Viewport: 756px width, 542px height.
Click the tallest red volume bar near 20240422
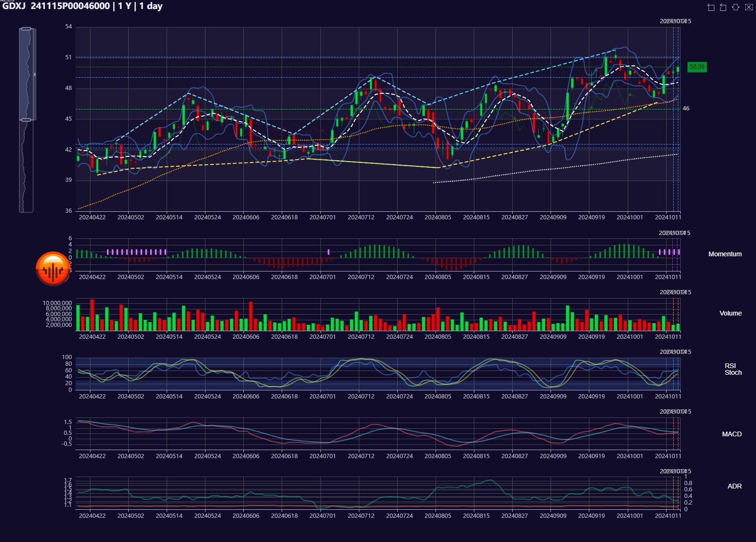pos(92,315)
